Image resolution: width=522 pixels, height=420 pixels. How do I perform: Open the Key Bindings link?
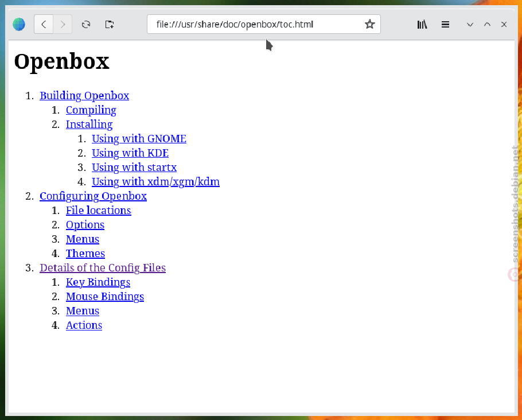(x=98, y=282)
